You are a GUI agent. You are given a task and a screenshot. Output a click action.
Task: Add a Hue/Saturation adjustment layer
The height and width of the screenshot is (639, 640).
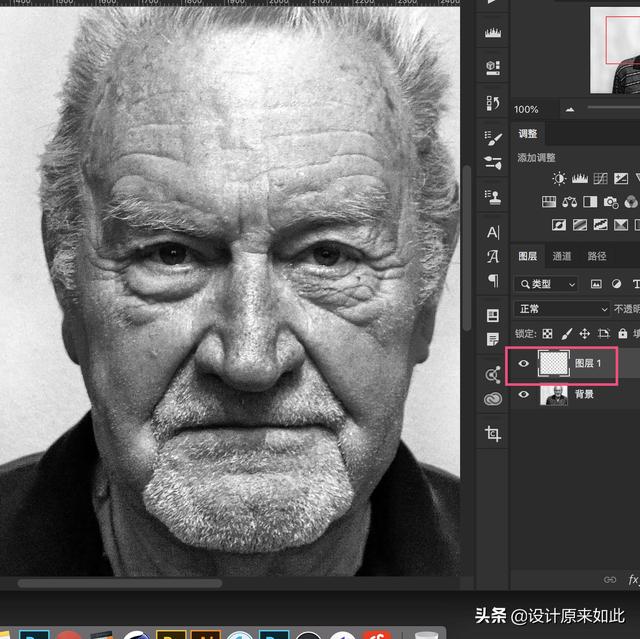[x=549, y=202]
